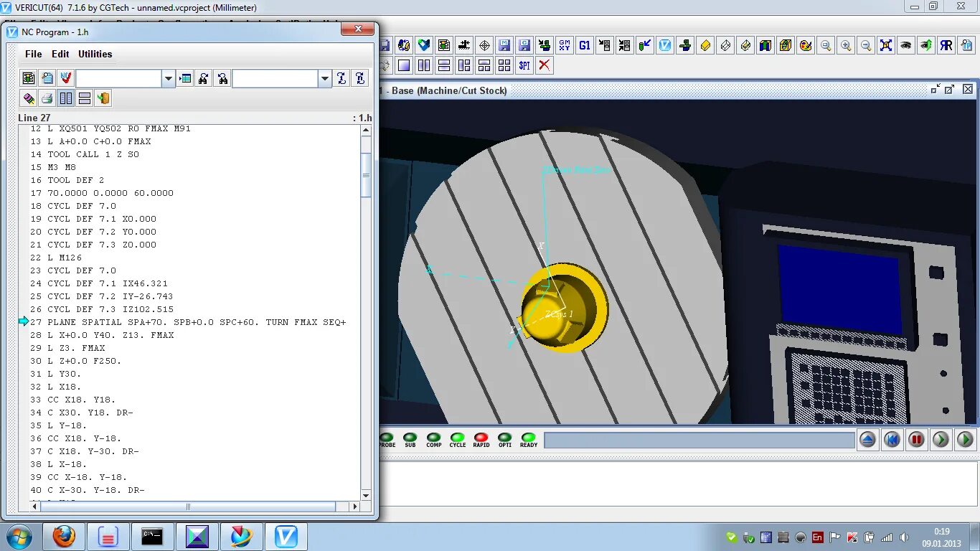This screenshot has width=980, height=551.
Task: Select the four-view grid layout icon
Action: [x=504, y=65]
